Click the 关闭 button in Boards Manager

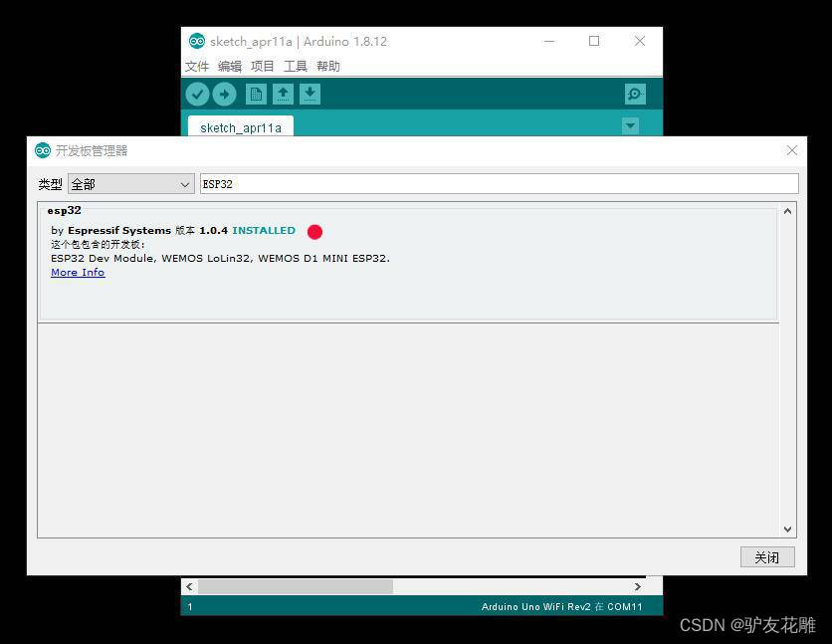tap(767, 557)
